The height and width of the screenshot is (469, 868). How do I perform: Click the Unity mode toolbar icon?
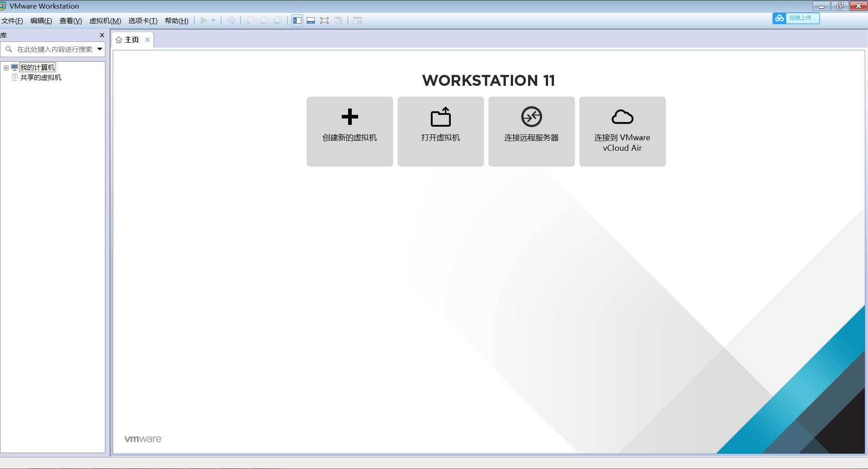pyautogui.click(x=338, y=20)
